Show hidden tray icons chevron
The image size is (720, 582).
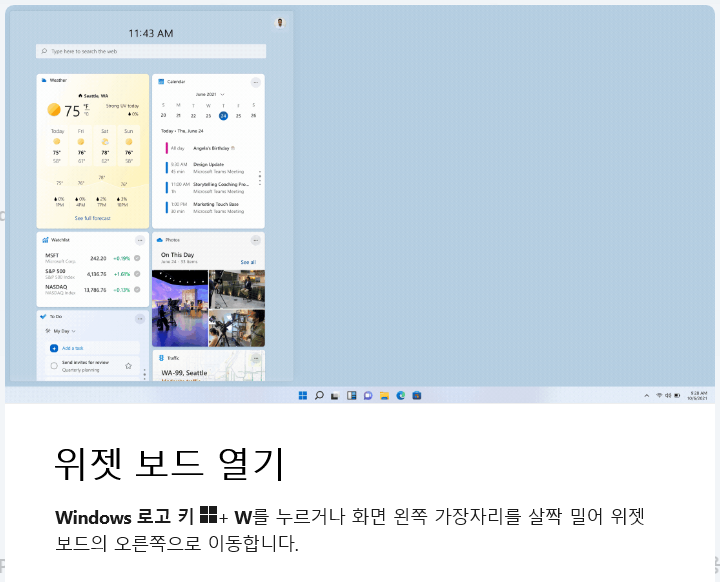click(x=647, y=396)
